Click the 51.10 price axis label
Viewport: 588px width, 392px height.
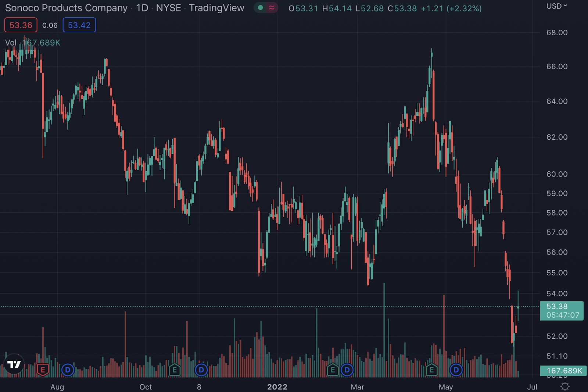[557, 356]
